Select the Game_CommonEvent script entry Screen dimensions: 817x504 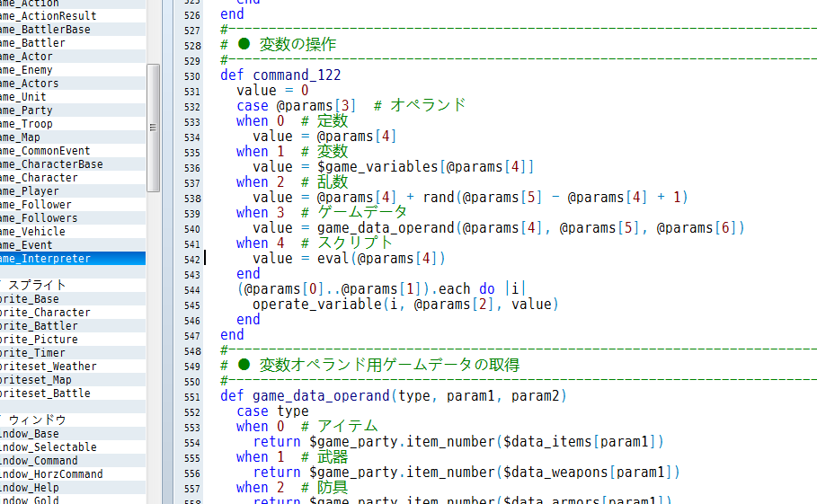coord(73,151)
